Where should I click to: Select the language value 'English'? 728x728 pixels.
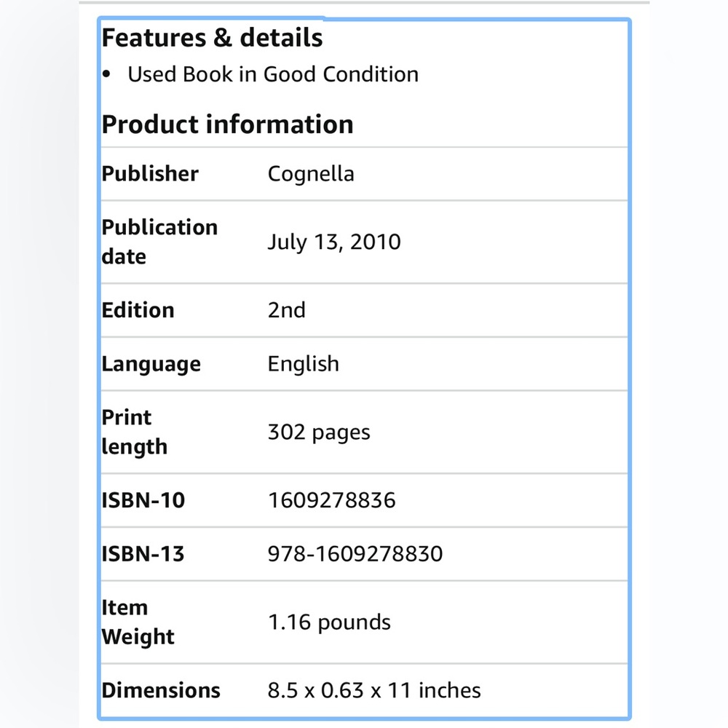304,364
